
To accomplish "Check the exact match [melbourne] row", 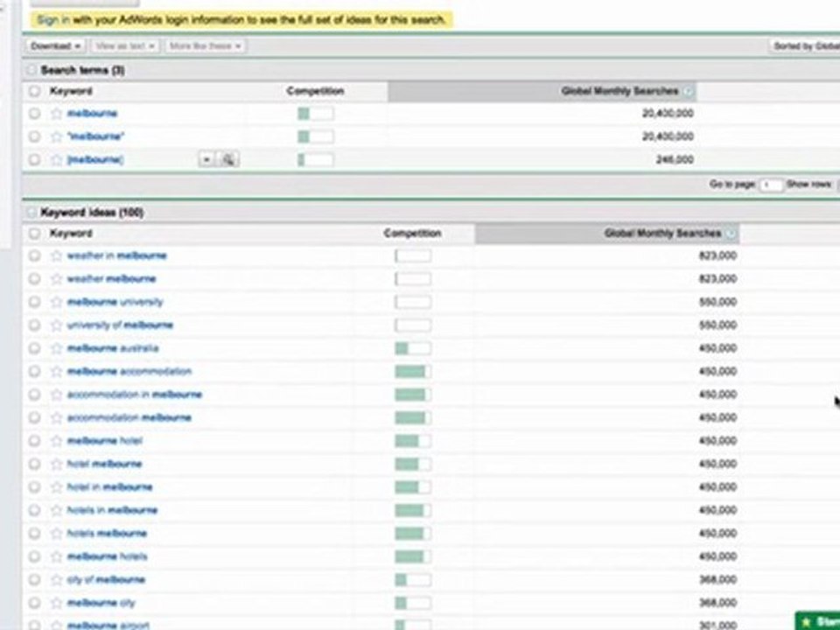I will click(x=34, y=159).
